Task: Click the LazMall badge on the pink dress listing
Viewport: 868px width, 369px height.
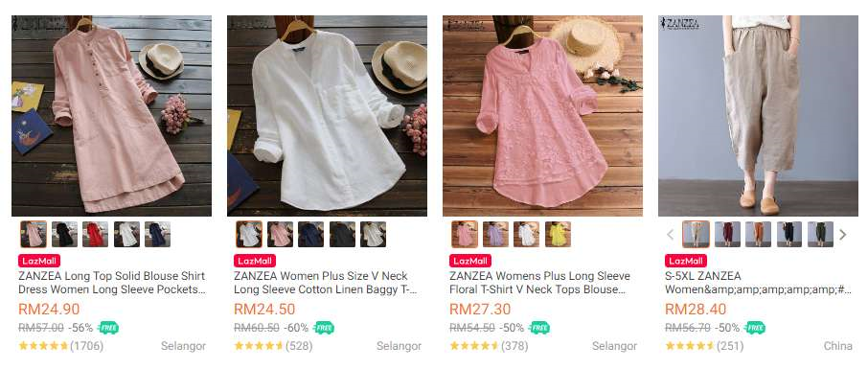Action: click(39, 261)
